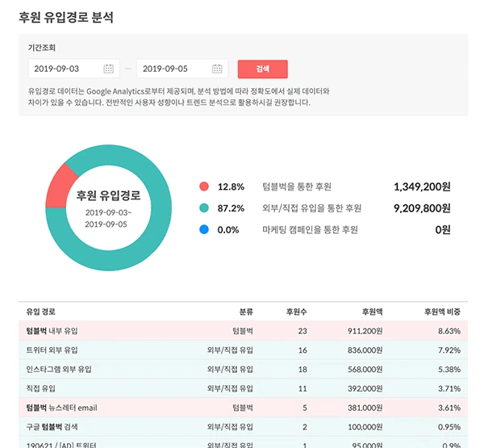Click the page title 후원 유입경로 분석
This screenshot has height=448, width=484.
(x=66, y=17)
